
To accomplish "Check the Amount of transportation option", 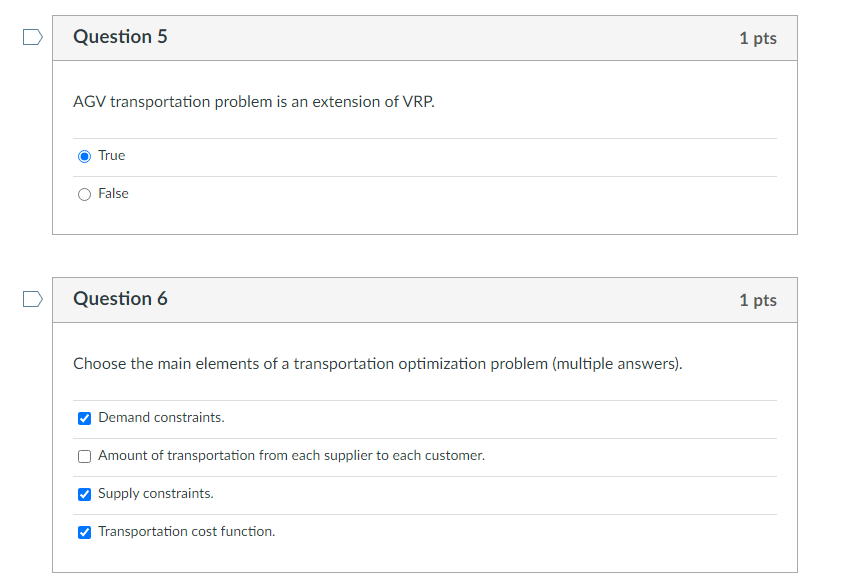I will pyautogui.click(x=84, y=456).
